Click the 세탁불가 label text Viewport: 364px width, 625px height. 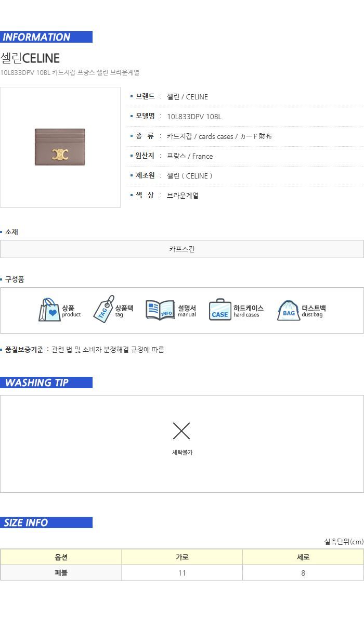[183, 452]
